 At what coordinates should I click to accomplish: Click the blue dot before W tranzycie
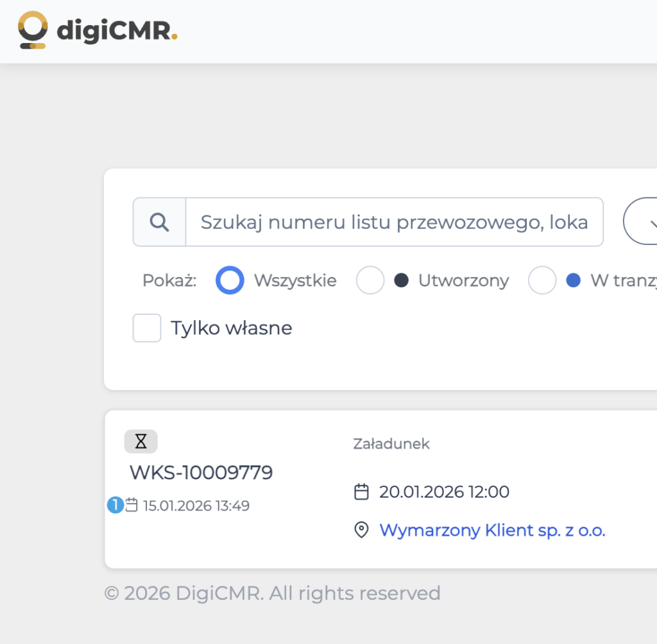pos(574,280)
